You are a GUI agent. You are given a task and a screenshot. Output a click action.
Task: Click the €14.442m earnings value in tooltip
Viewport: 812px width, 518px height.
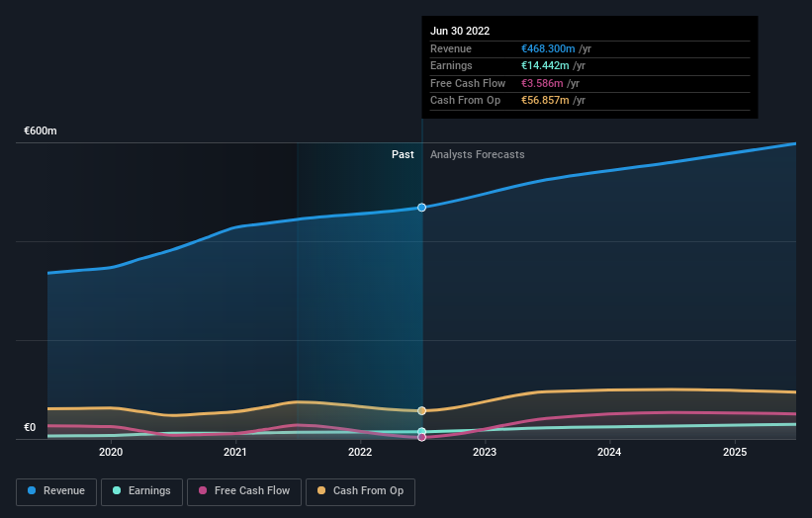545,65
